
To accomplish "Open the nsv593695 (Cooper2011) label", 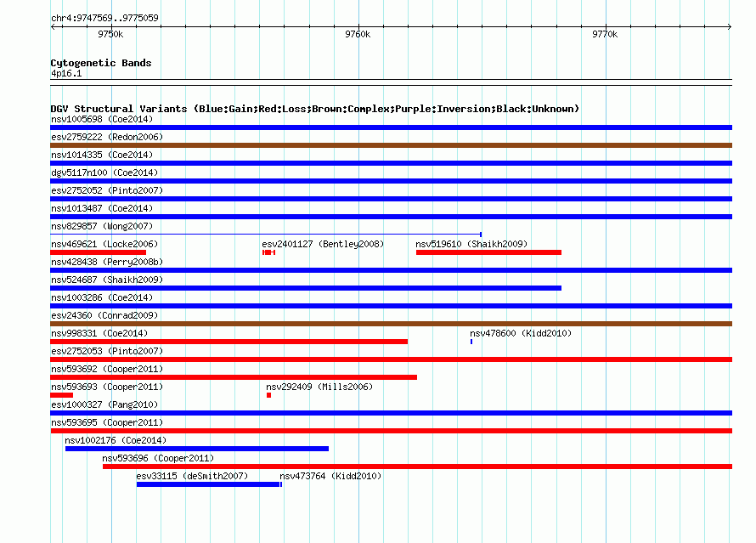I will pos(107,422).
